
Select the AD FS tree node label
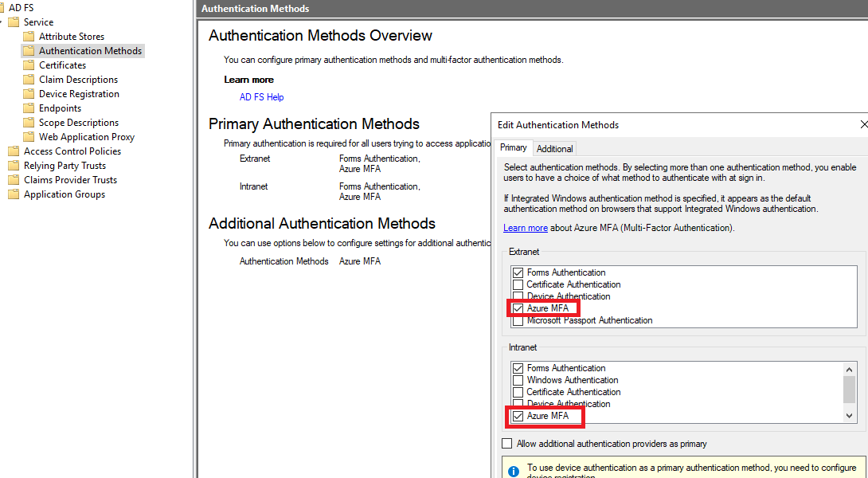coord(21,8)
